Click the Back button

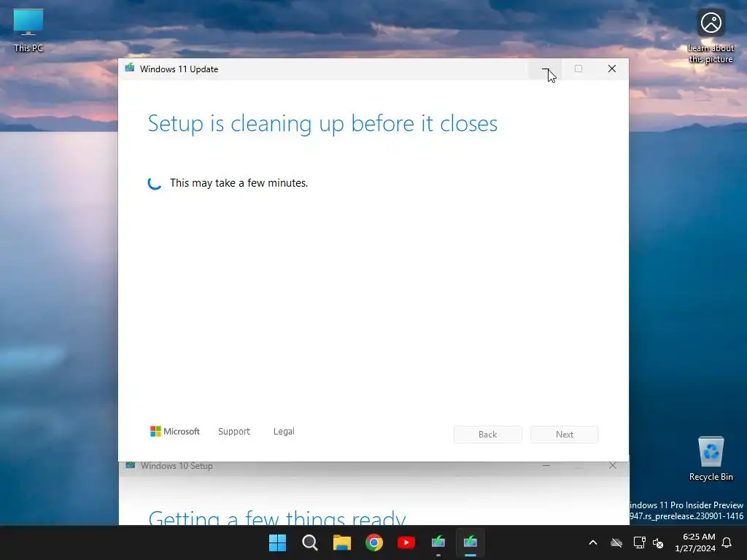488,435
